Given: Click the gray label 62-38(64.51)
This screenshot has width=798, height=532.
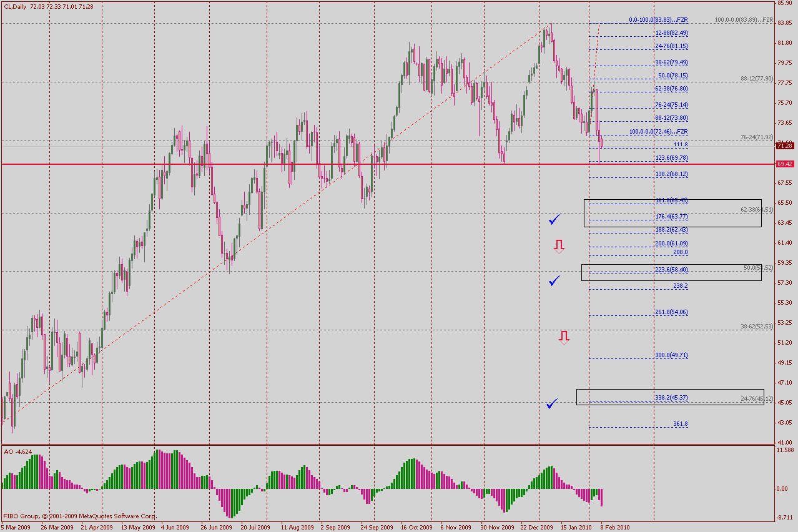Looking at the screenshot, I should 757,210.
